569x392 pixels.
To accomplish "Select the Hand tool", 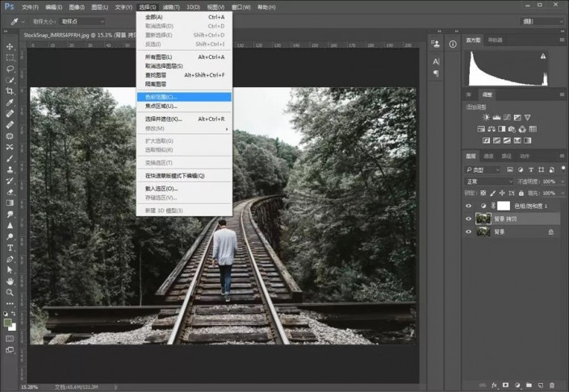I will coord(10,281).
